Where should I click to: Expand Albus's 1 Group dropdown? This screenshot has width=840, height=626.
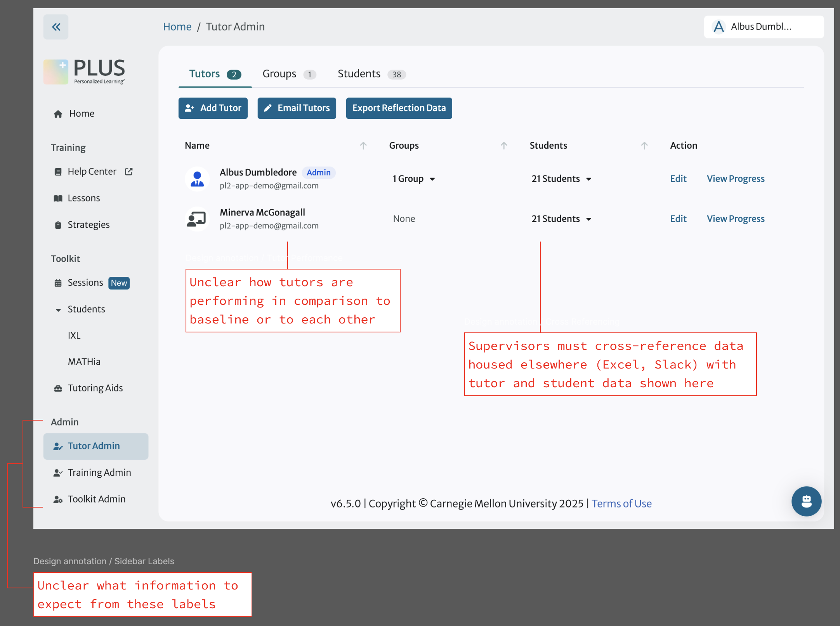pos(414,179)
